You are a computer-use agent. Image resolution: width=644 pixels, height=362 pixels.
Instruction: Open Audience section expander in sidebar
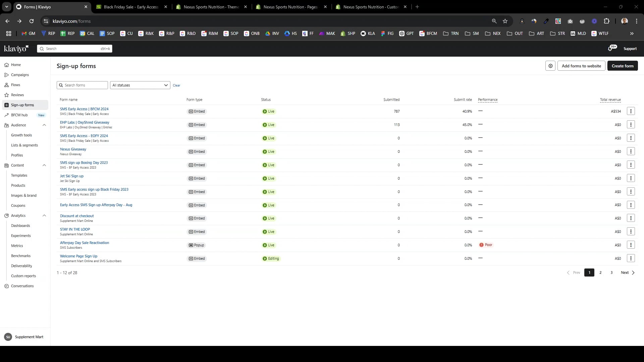[x=44, y=125]
